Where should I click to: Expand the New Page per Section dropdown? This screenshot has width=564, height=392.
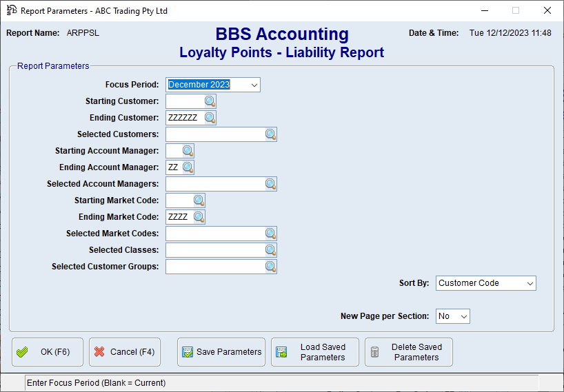pos(463,316)
